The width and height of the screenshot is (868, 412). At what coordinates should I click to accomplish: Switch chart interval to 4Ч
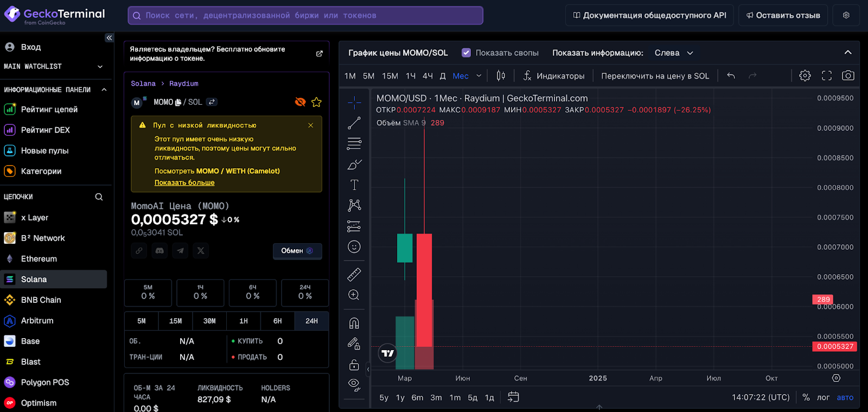point(427,76)
